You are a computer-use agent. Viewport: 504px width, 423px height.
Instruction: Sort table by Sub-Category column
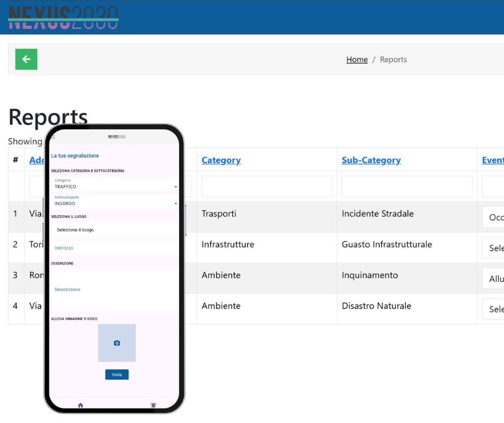371,160
